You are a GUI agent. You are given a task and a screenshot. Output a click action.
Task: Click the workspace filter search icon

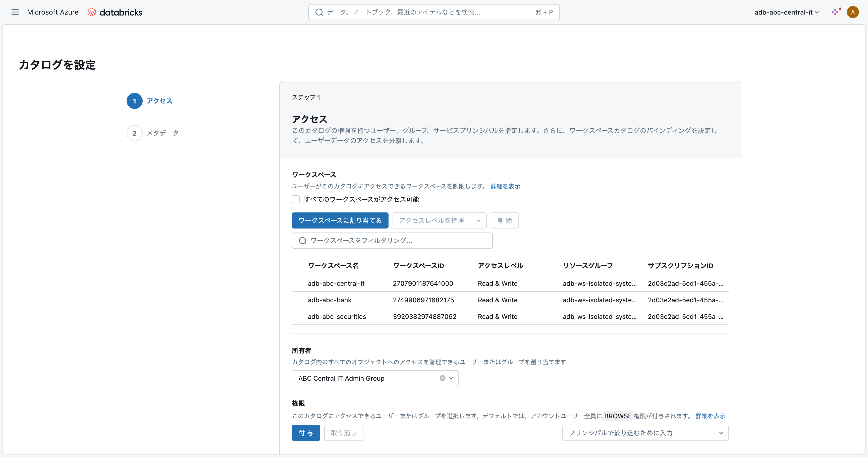click(302, 241)
